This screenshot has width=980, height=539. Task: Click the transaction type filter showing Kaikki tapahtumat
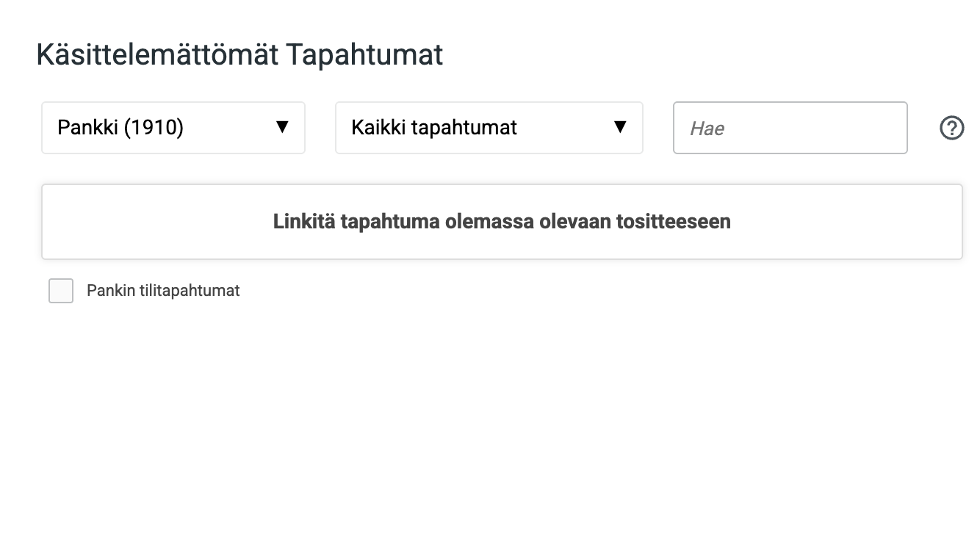(489, 127)
